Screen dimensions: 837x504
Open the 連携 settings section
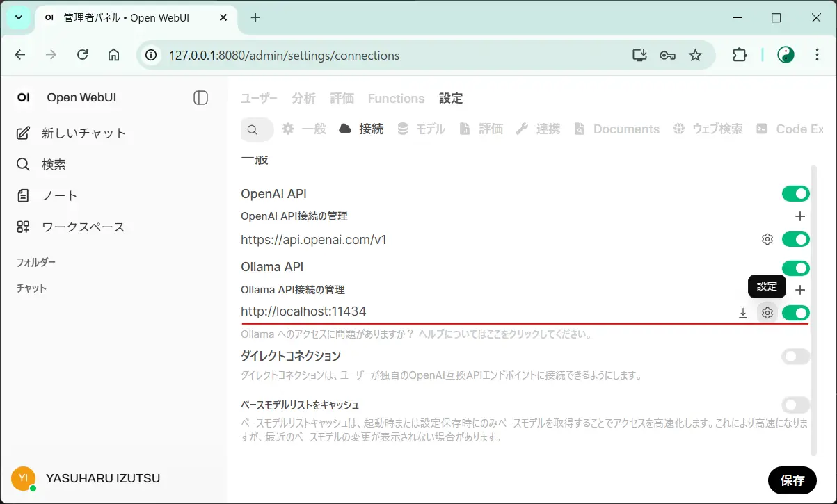(x=538, y=129)
